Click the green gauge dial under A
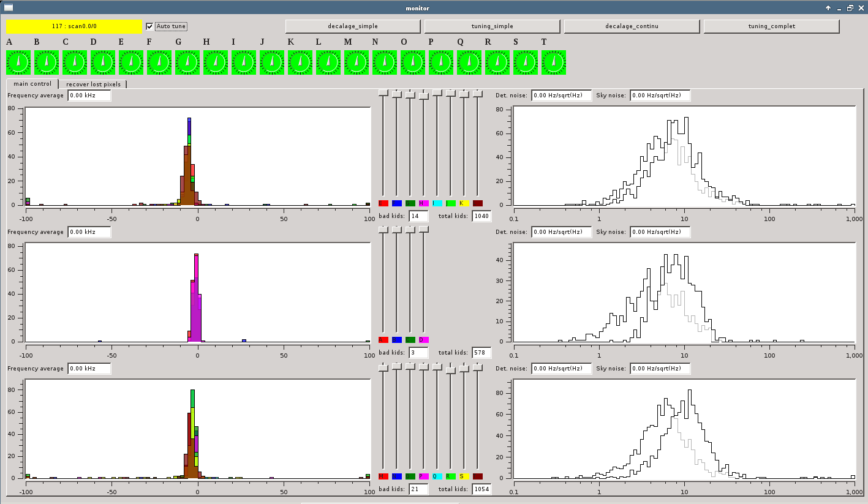The height and width of the screenshot is (504, 868). [x=18, y=62]
